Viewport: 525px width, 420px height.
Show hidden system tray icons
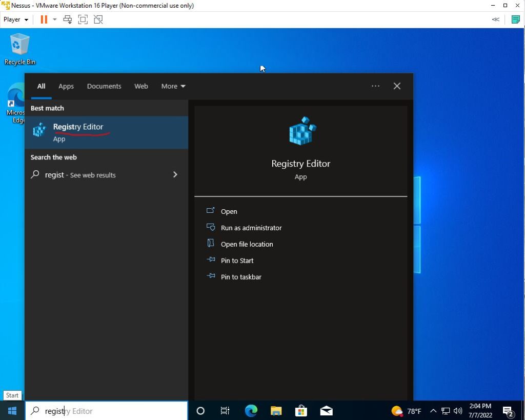click(x=433, y=411)
